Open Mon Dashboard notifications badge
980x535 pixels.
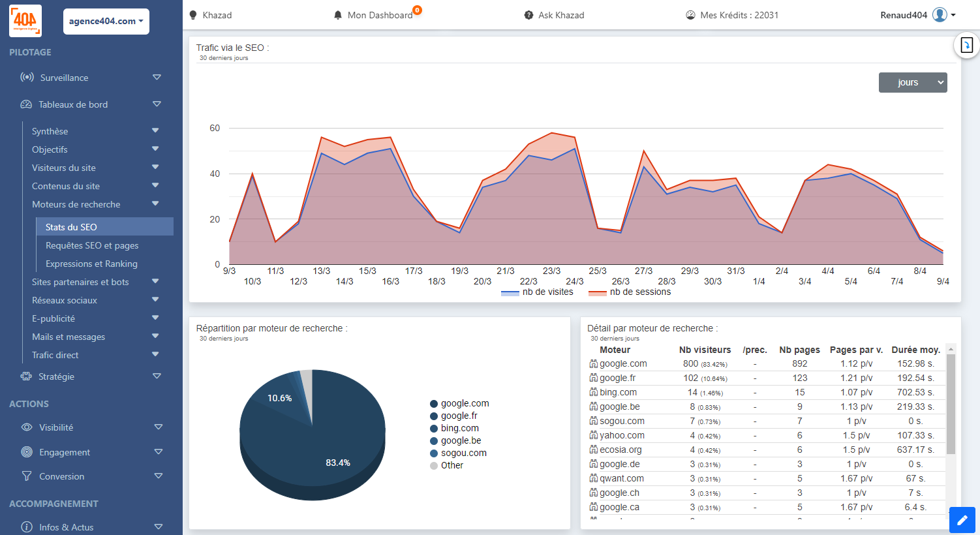pos(418,10)
